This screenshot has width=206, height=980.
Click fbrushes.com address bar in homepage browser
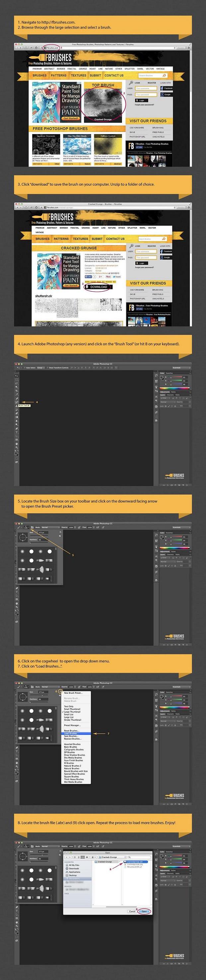[52, 48]
